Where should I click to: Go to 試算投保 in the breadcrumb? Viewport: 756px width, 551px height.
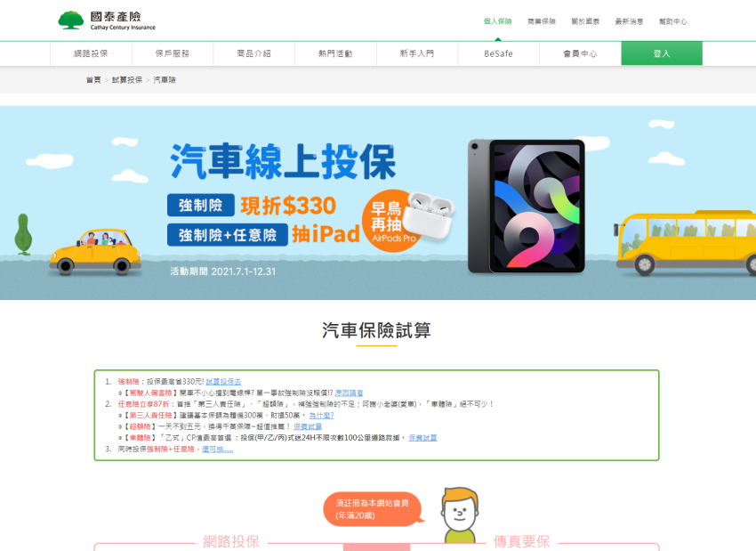(x=127, y=80)
